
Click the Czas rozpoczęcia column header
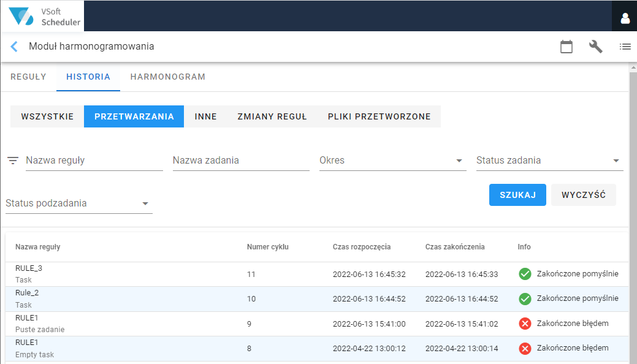pyautogui.click(x=362, y=247)
